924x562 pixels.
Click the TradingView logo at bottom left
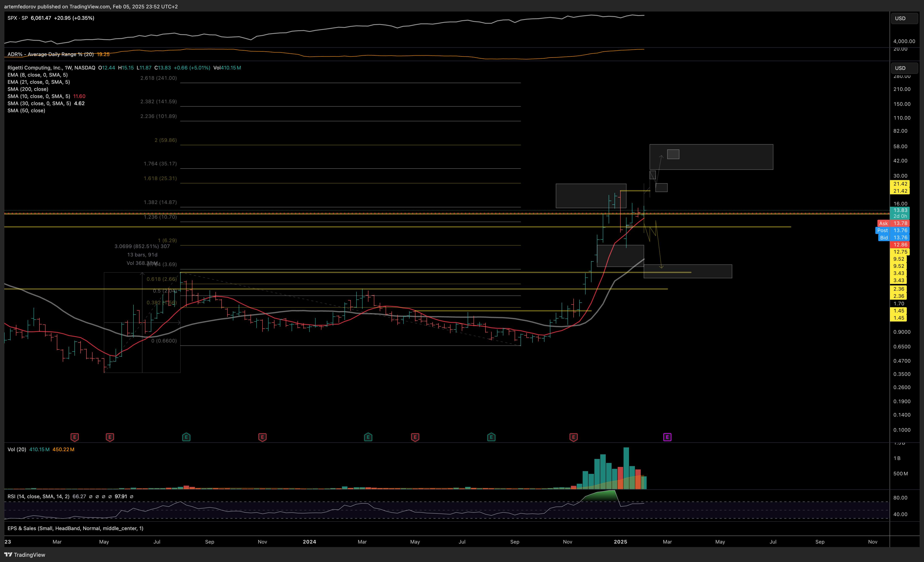(25, 554)
